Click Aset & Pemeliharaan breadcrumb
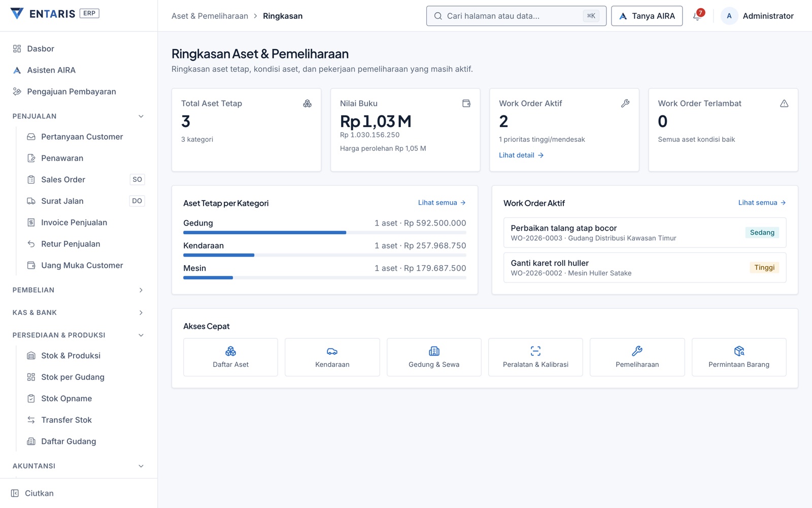This screenshot has height=508, width=812. pos(210,16)
